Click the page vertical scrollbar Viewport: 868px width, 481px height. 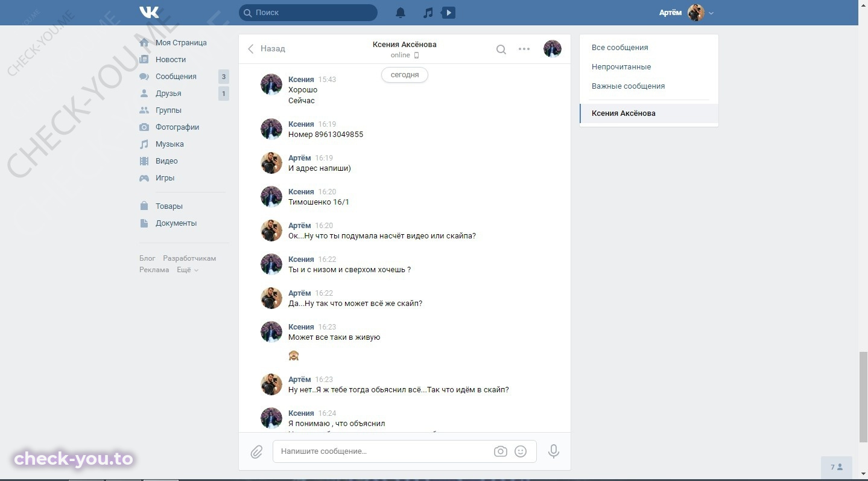click(x=863, y=396)
